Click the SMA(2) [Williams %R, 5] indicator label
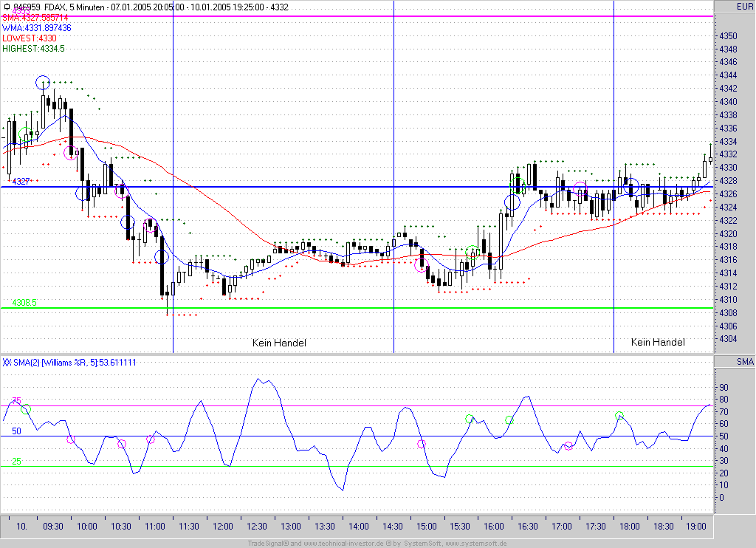The width and height of the screenshot is (756, 548). pyautogui.click(x=75, y=363)
